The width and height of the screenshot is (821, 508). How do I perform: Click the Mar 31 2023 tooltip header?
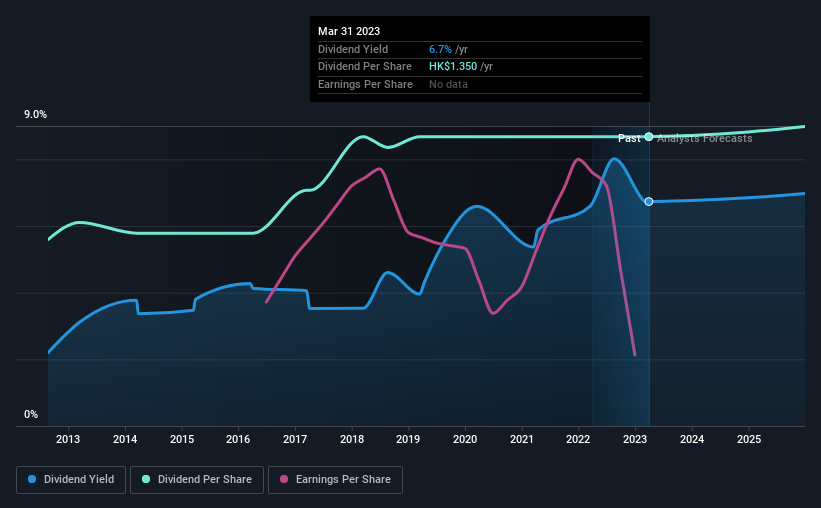coord(349,31)
